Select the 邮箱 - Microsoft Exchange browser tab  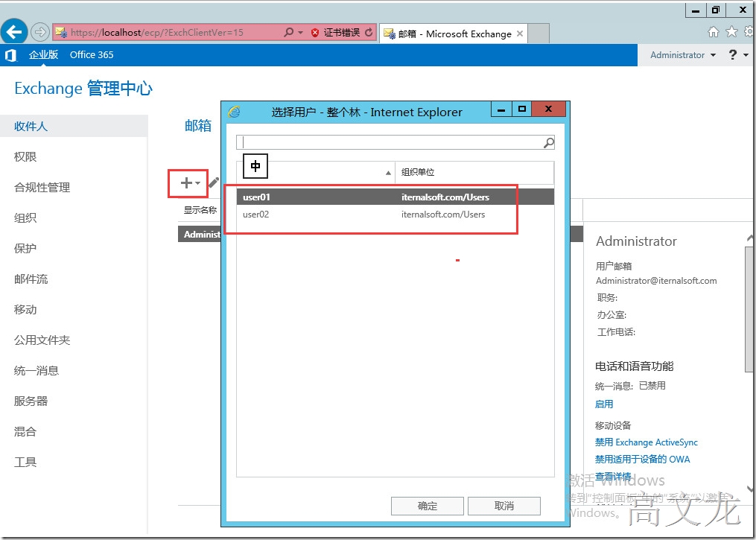coord(453,34)
